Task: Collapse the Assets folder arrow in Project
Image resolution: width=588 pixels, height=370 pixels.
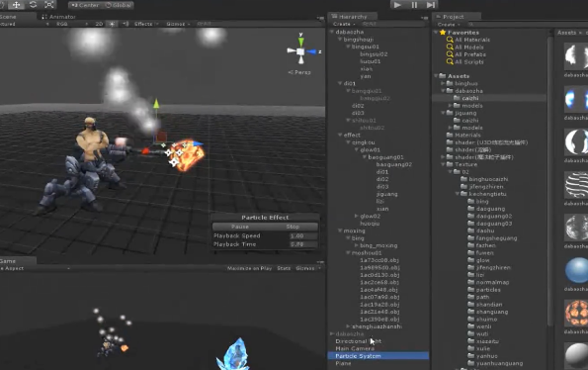Action: [436, 76]
